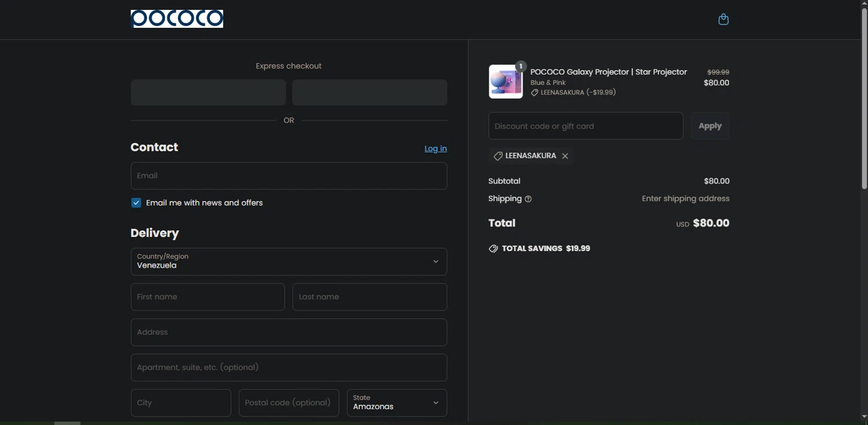Screen dimensions: 868x425
Task: Click the shipping help question icon
Action: click(528, 199)
